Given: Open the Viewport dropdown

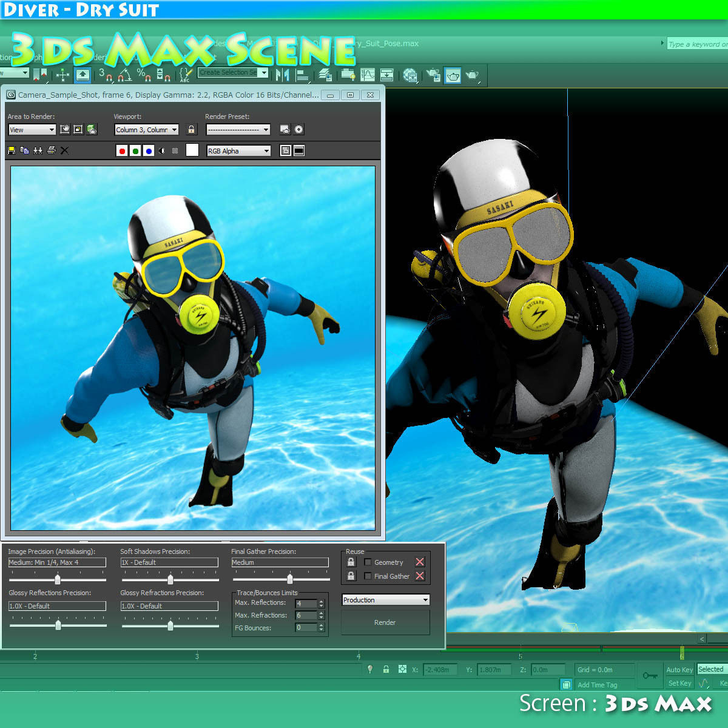Looking at the screenshot, I should click(x=147, y=129).
